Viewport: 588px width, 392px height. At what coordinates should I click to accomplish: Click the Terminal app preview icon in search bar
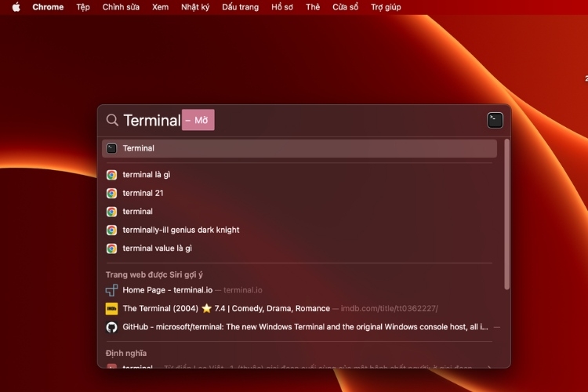tap(495, 121)
